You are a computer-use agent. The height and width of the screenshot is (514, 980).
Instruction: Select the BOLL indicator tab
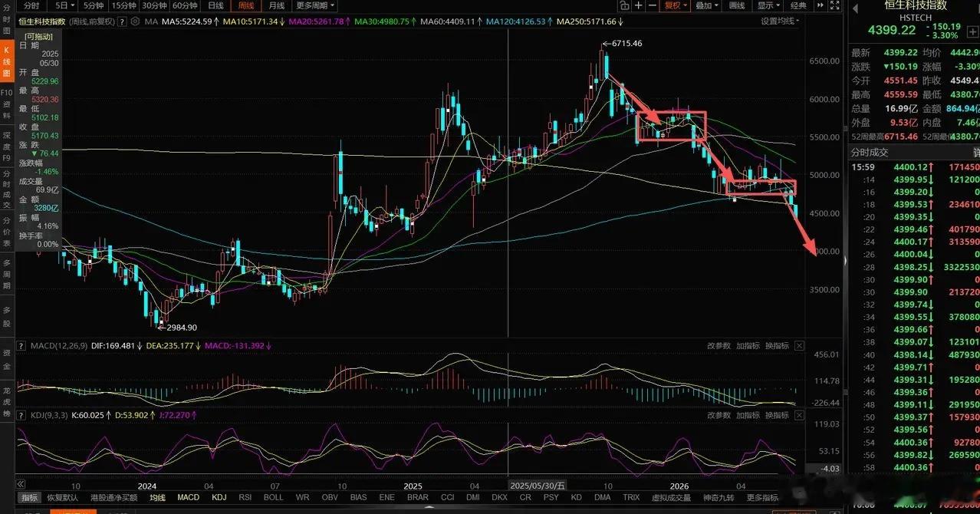(x=274, y=497)
